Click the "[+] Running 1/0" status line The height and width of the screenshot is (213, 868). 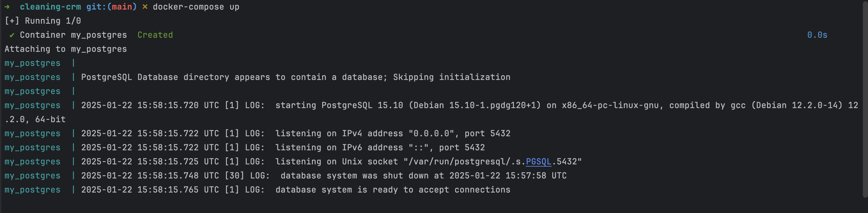(43, 21)
